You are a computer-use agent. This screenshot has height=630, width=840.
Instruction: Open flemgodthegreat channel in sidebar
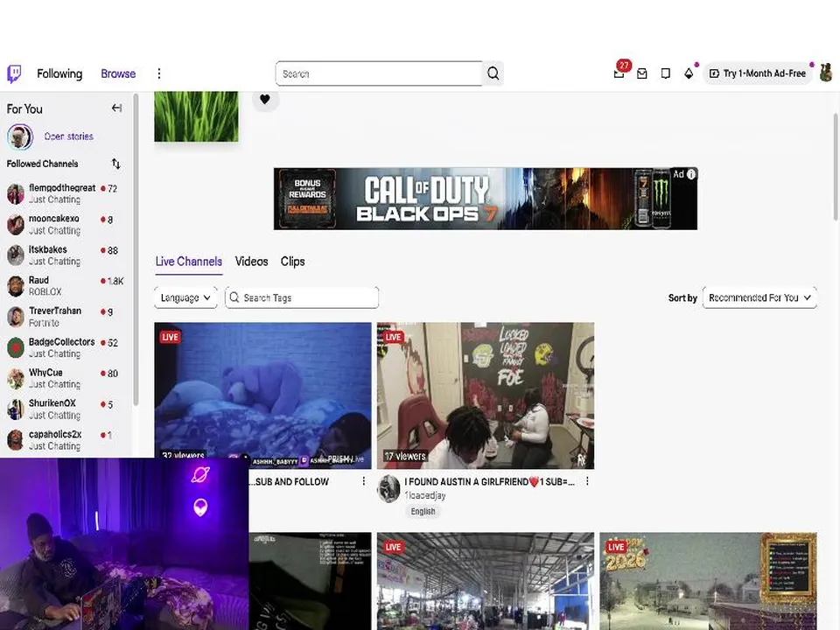[x=66, y=193]
